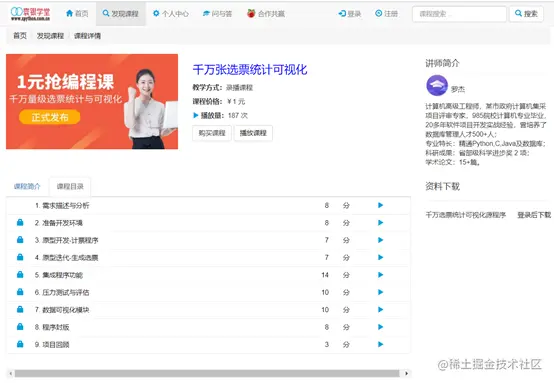The height and width of the screenshot is (383, 554).
Task: Click the horizontal scrollbar right arrow
Action: click(407, 373)
